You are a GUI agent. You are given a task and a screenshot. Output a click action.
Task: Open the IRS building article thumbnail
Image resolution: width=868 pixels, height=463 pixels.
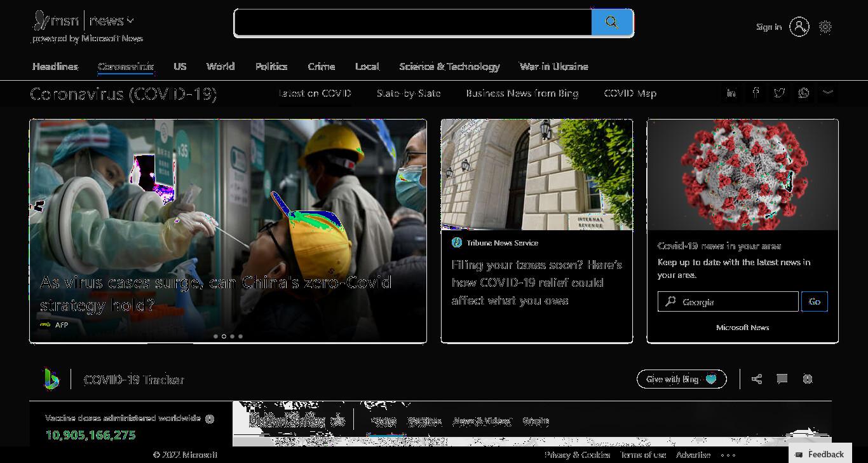[537, 174]
